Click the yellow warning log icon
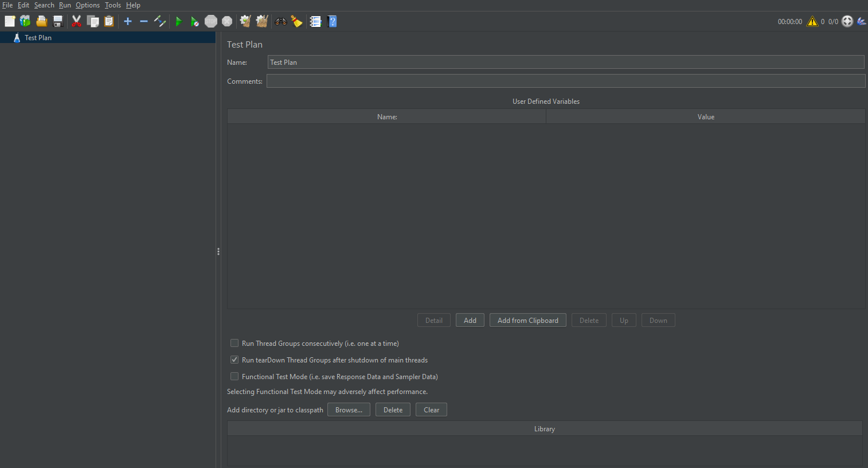 (812, 21)
